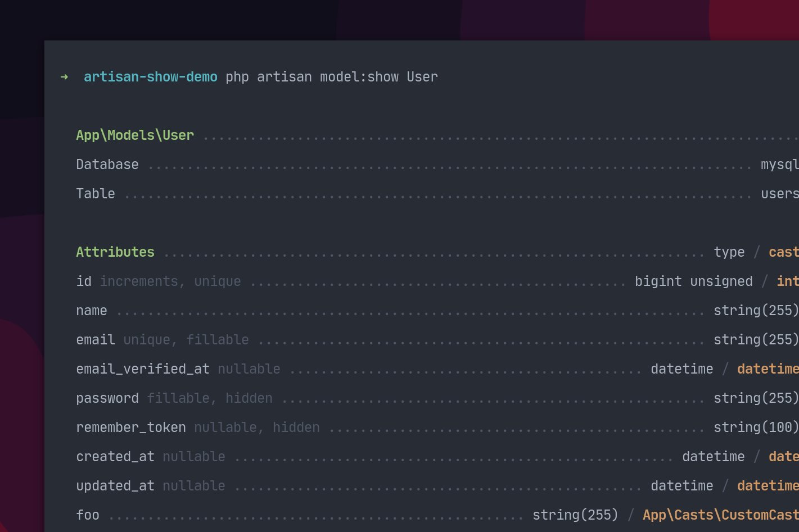
Task: Click 'nullable' next to created_at
Action: [194, 457]
